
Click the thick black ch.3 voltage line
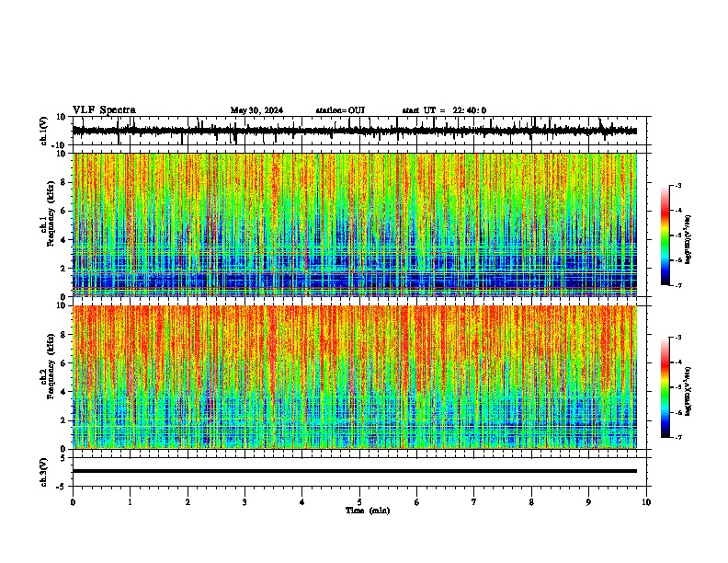(x=355, y=471)
